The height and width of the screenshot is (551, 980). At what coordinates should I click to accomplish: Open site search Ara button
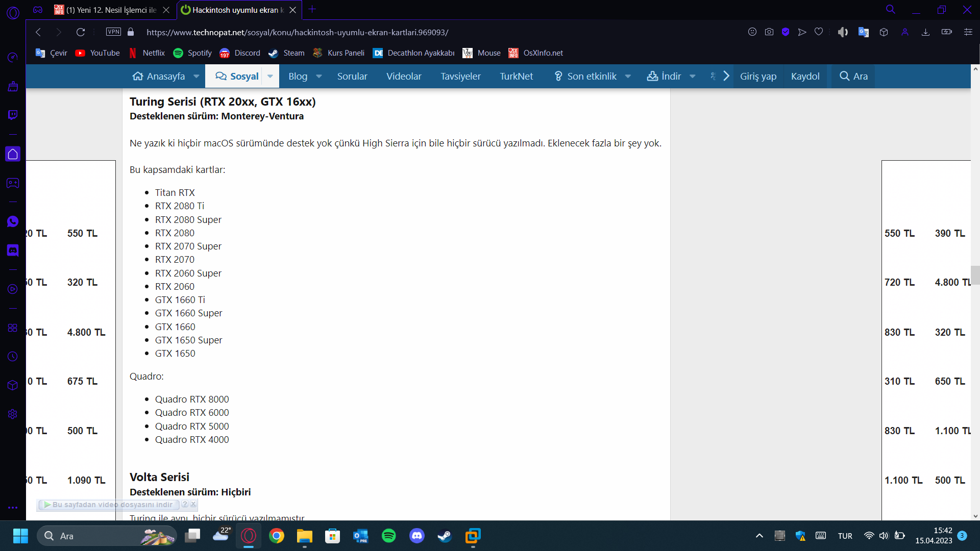853,77
